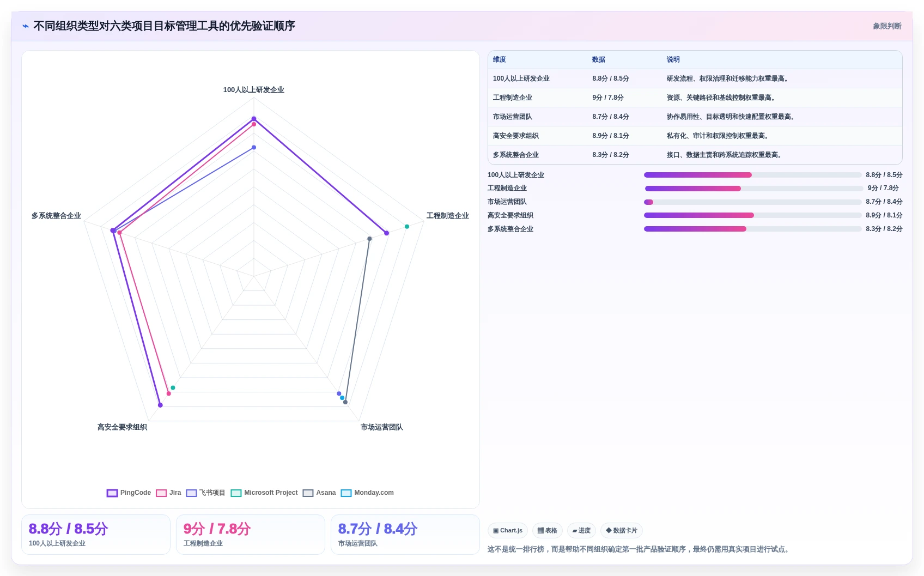
Task: Click the 8.9分 / 8.1分 table cell
Action: [611, 136]
